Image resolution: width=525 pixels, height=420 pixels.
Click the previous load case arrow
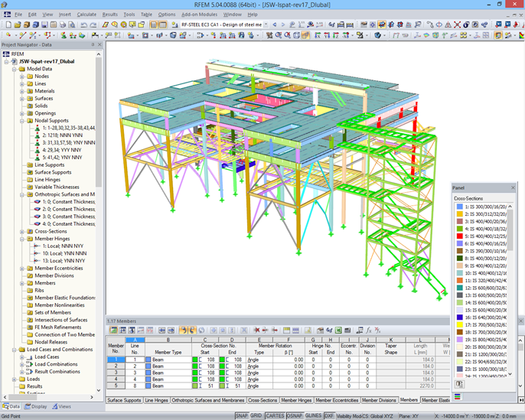click(x=275, y=24)
